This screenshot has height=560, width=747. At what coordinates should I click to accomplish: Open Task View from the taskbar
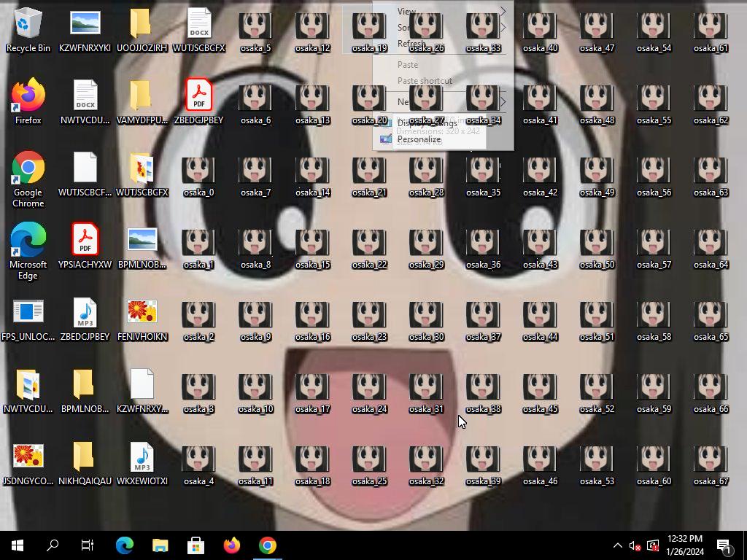click(88, 545)
